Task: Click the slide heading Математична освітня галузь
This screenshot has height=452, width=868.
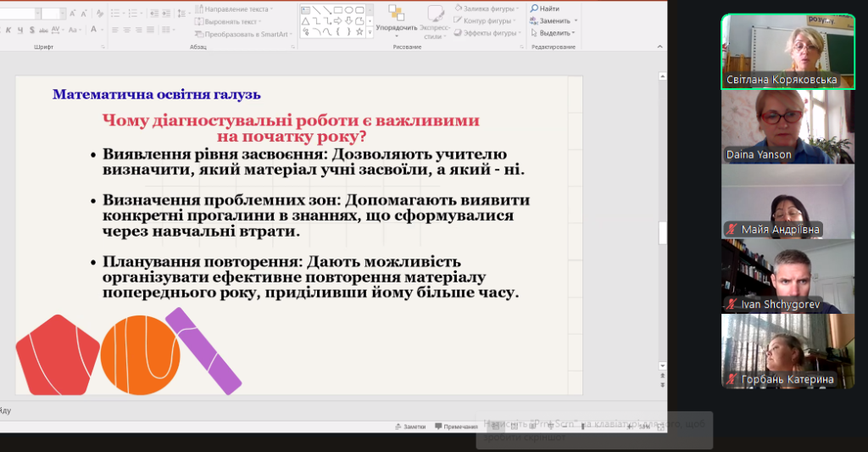Action: (157, 94)
